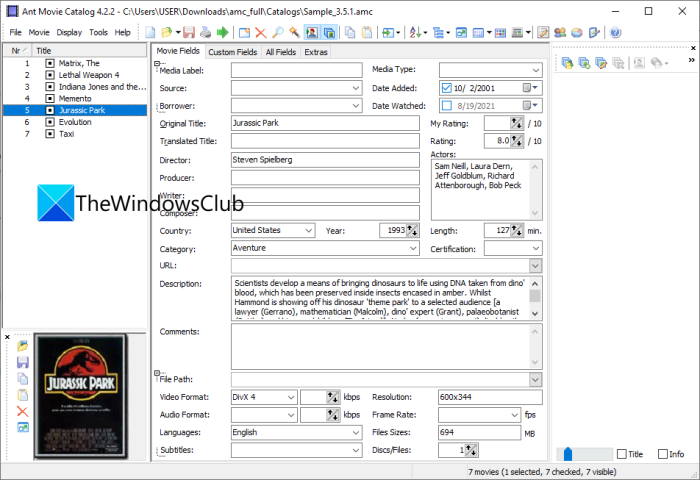700x480 pixels.
Task: Enable the Title checkbox in extras panel
Action: (x=622, y=454)
